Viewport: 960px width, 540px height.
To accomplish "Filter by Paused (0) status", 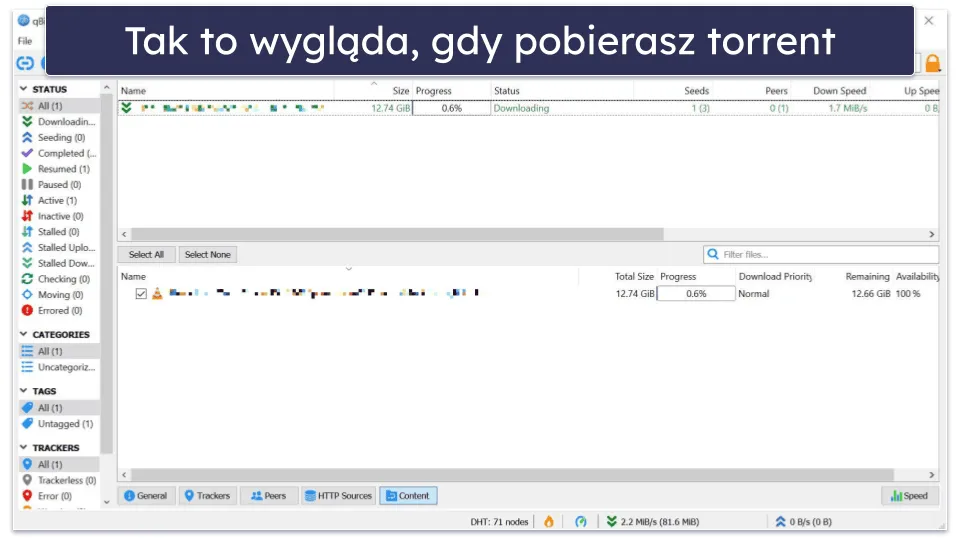I will coord(59,184).
